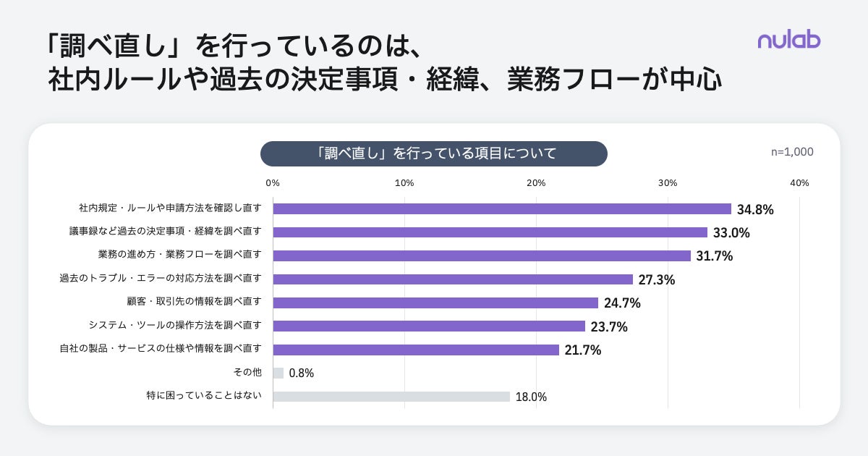Screen dimensions: 868x456
Task: Click the 特に困っていることはない label
Action: click(x=204, y=396)
